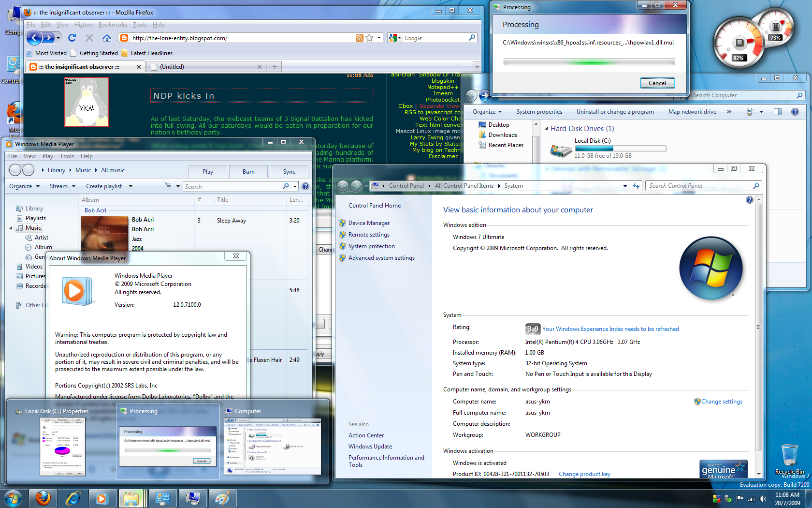The width and height of the screenshot is (812, 508).
Task: Show more toolbar commands chevron in Computer window
Action: tap(729, 112)
